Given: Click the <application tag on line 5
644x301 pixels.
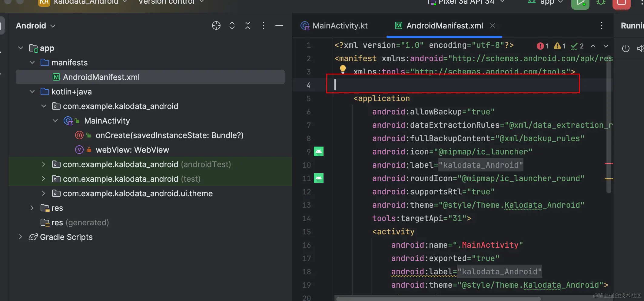Looking at the screenshot, I should (x=381, y=98).
